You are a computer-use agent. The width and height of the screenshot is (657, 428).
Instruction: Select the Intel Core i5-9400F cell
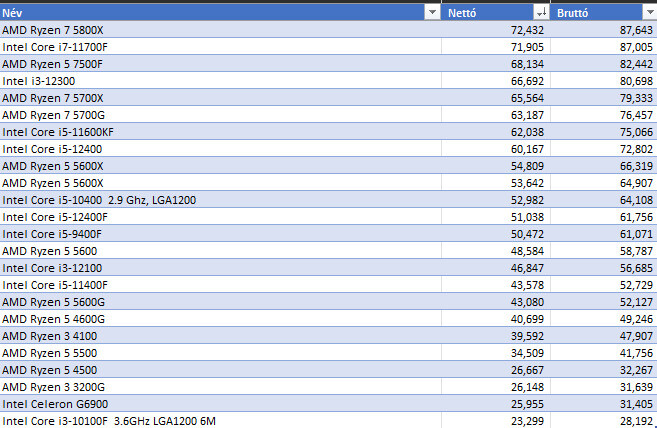(x=220, y=234)
